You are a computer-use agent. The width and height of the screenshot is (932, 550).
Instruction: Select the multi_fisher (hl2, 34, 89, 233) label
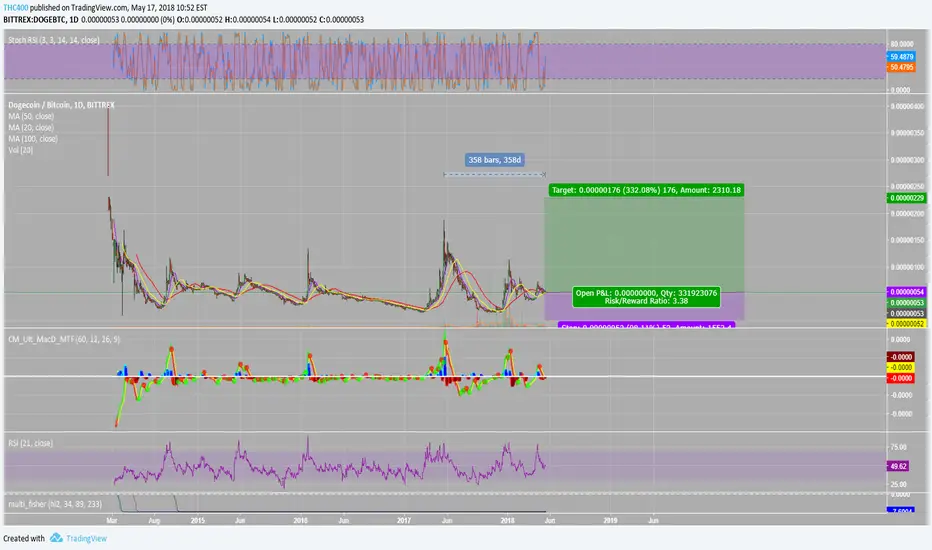[x=55, y=504]
